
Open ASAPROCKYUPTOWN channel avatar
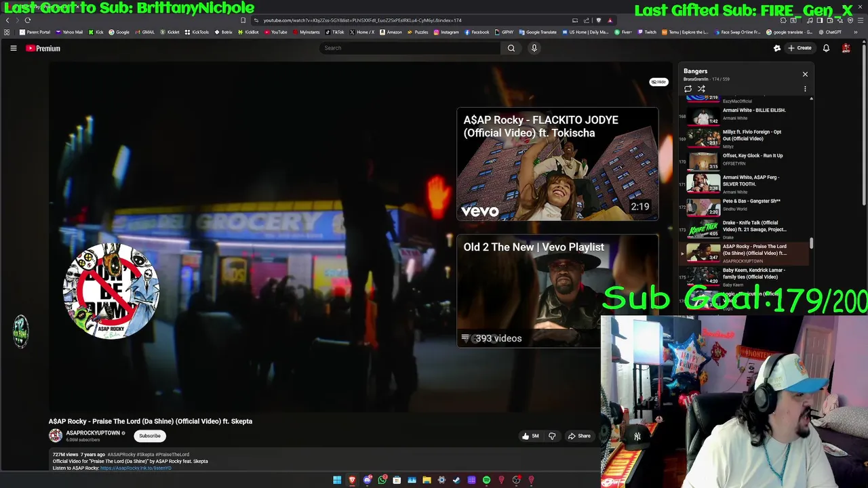(56, 436)
